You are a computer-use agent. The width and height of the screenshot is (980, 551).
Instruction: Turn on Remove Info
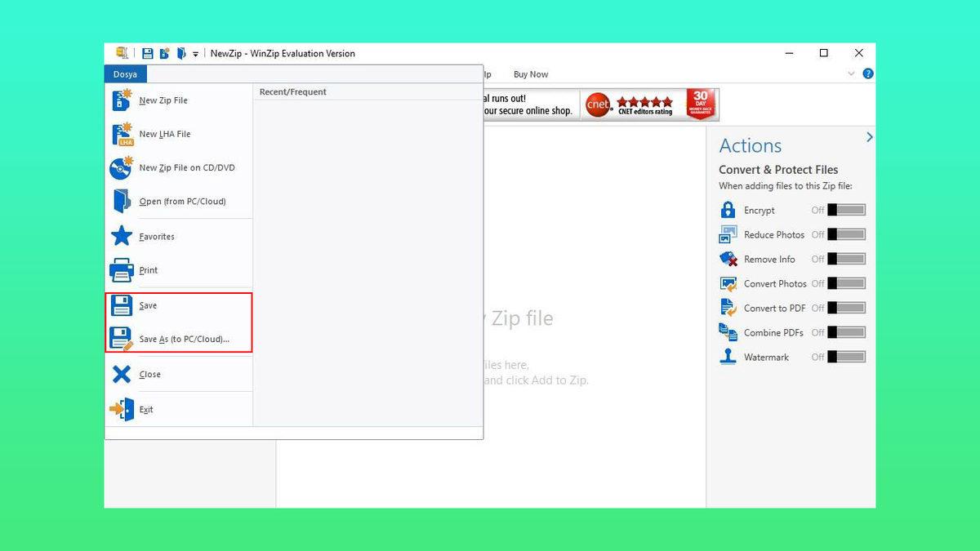847,259
